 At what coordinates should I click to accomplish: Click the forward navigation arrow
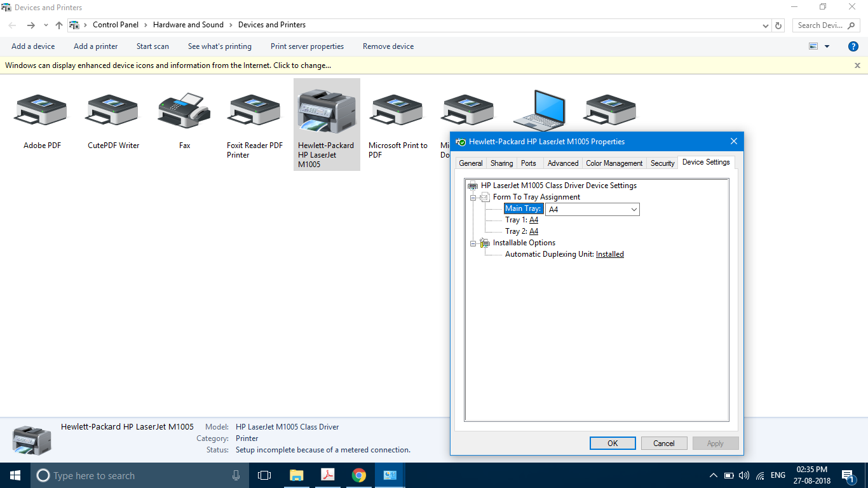(x=31, y=25)
